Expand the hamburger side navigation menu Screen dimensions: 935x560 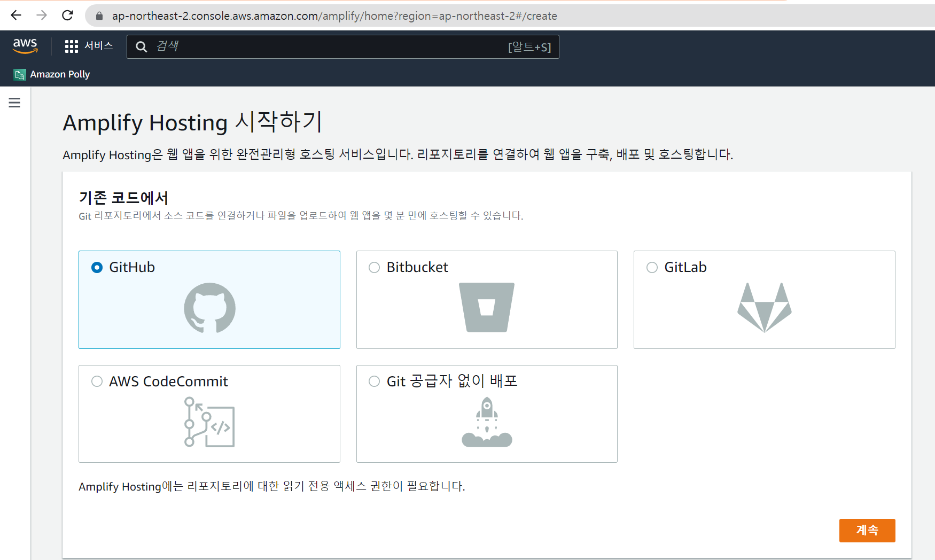coord(14,103)
